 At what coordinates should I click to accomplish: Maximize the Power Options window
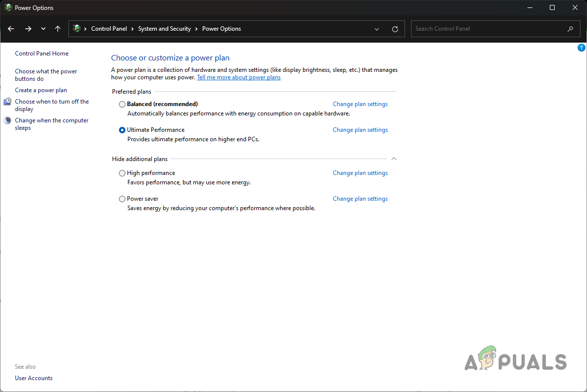552,7
